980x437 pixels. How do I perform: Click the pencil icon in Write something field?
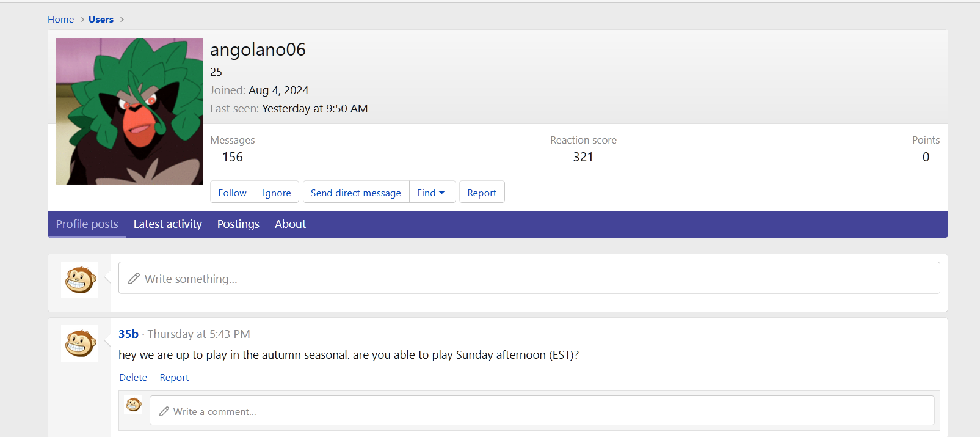pos(134,279)
